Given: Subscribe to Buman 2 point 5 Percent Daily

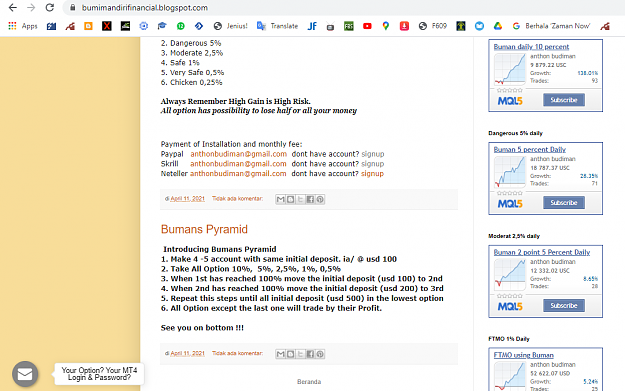Looking at the screenshot, I should point(564,305).
